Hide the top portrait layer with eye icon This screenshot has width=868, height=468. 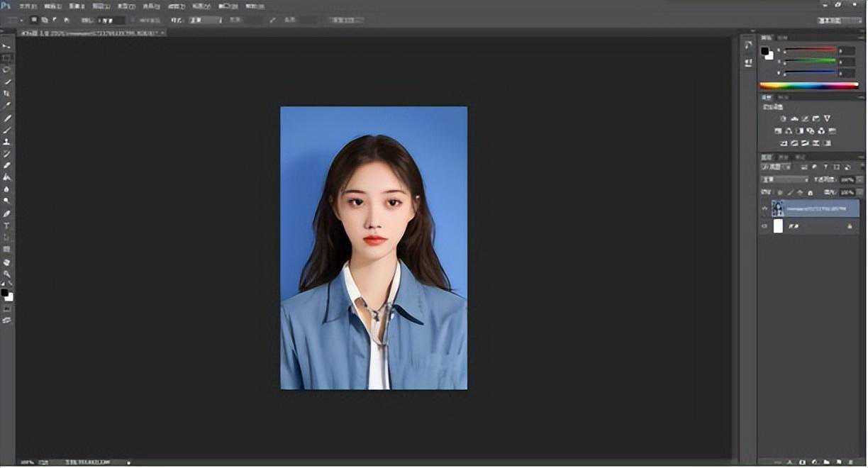pyautogui.click(x=764, y=208)
